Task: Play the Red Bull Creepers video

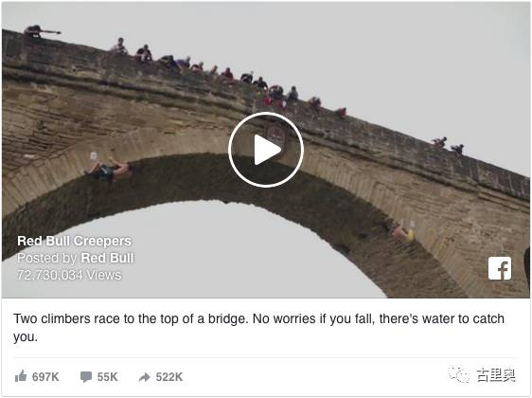Action: point(266,150)
